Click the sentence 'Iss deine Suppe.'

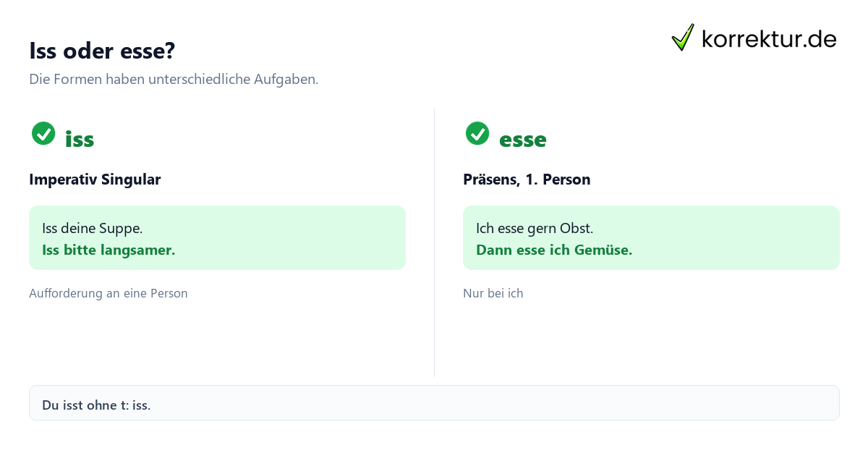(x=93, y=228)
